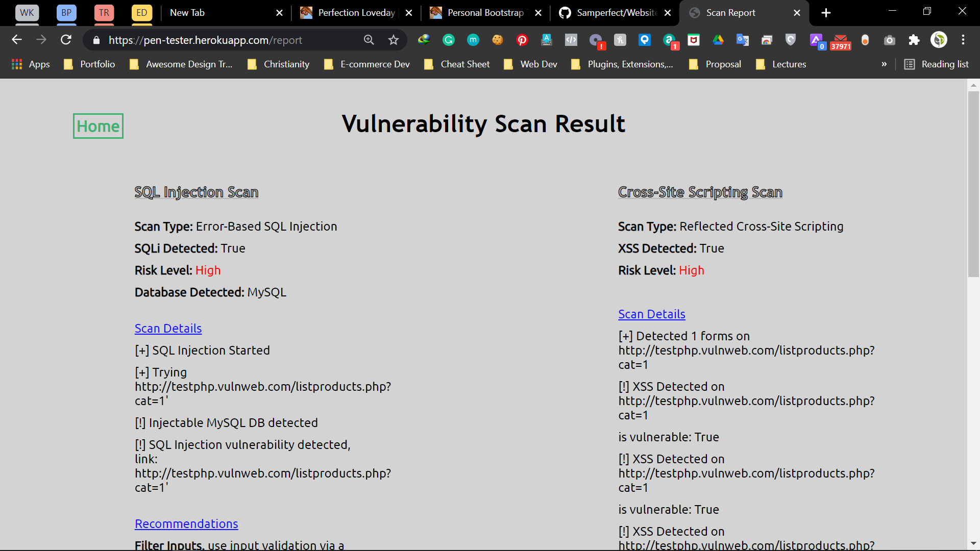Open the Apps grid shortcut
This screenshot has height=551, width=980.
point(31,64)
